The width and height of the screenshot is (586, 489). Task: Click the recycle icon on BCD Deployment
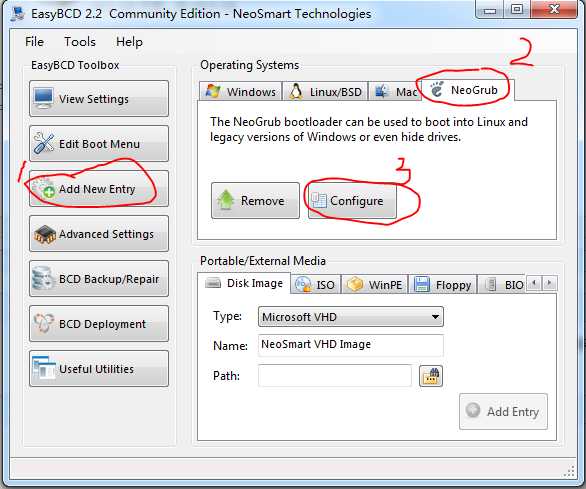coord(44,323)
